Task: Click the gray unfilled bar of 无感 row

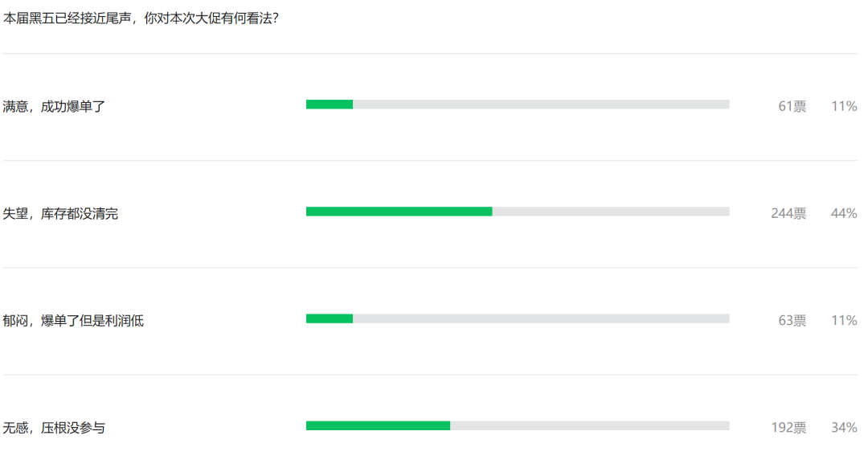Action: pyautogui.click(x=590, y=425)
